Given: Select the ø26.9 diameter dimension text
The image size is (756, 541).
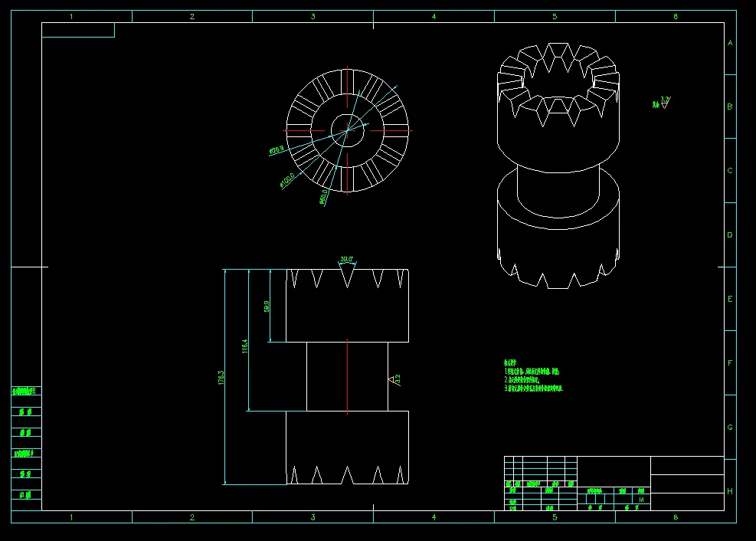Looking at the screenshot, I should (277, 150).
